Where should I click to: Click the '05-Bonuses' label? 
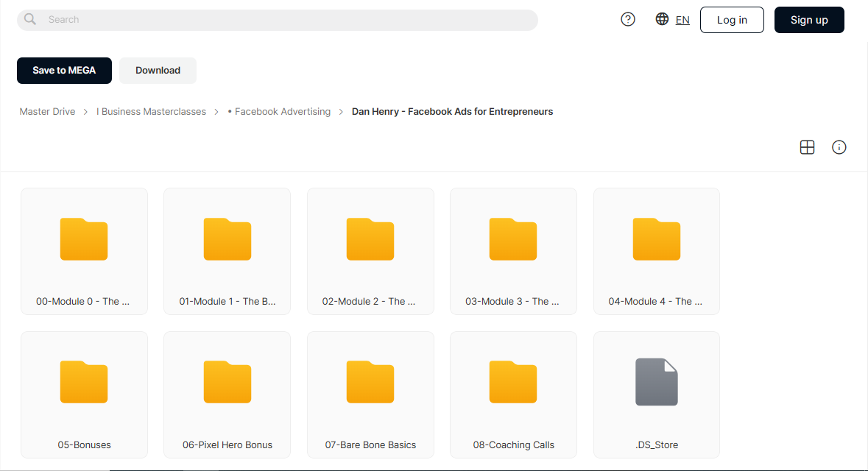(x=84, y=445)
